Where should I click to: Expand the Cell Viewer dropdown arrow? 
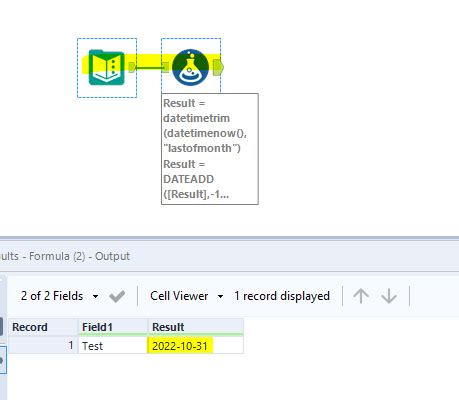[x=220, y=296]
